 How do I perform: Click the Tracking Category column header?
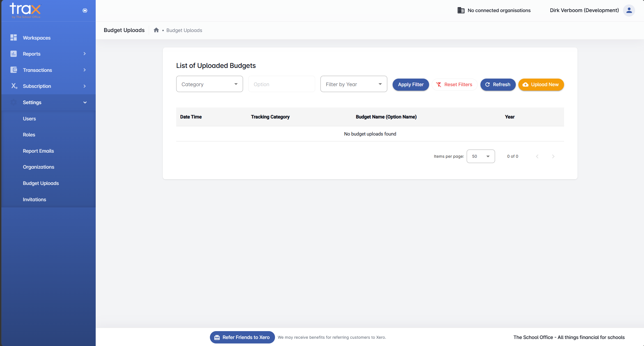click(x=270, y=117)
